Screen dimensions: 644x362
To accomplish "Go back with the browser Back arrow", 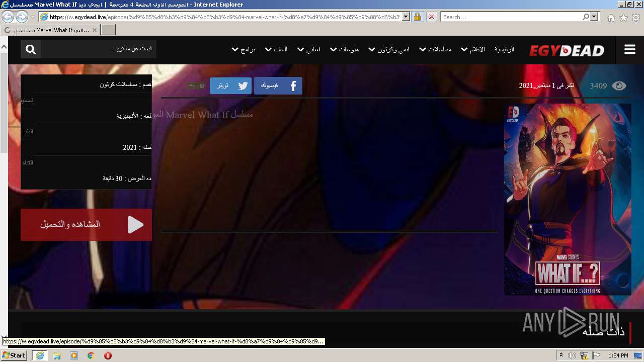I will [x=8, y=17].
